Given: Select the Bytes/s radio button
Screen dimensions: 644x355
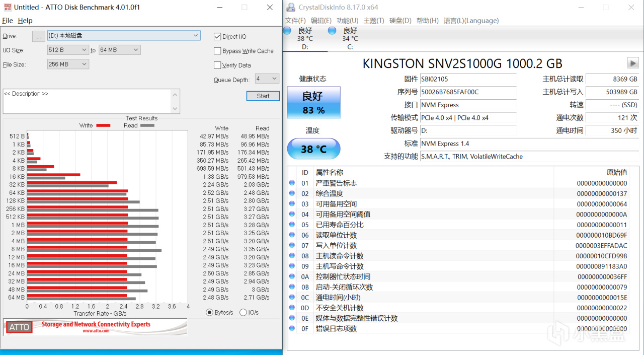Looking at the screenshot, I should click(210, 312).
